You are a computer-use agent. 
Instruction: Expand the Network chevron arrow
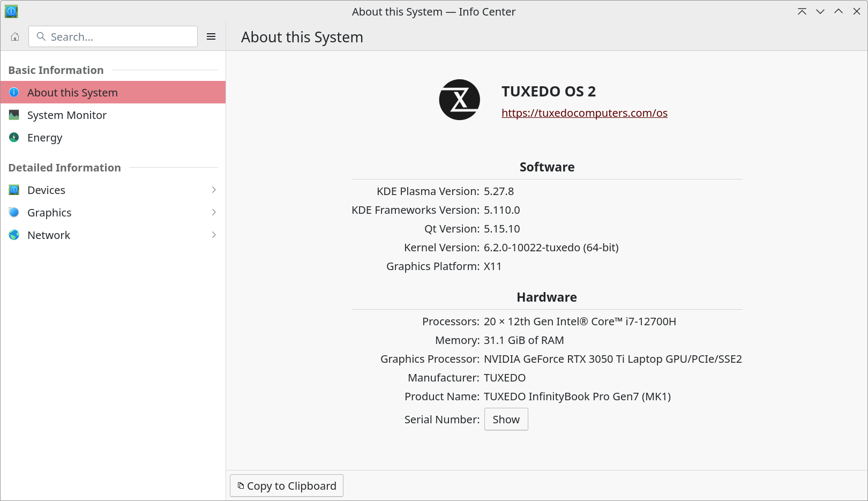coord(214,235)
